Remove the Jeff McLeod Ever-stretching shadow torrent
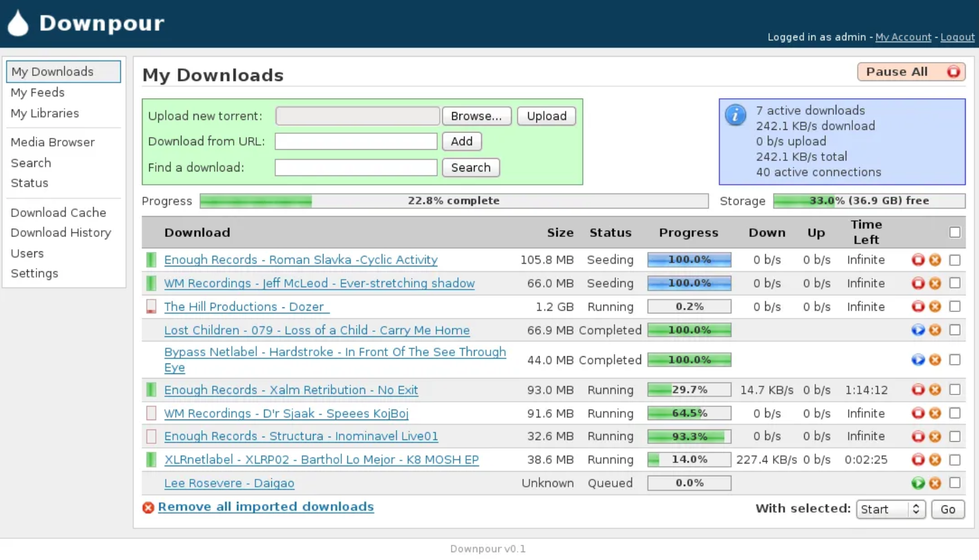 (x=935, y=283)
